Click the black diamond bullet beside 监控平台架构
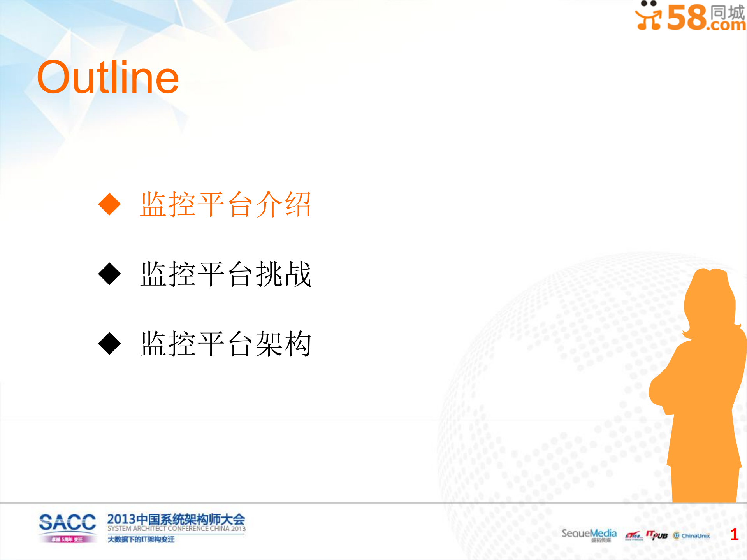Screen dimensions: 747x560 (x=110, y=344)
